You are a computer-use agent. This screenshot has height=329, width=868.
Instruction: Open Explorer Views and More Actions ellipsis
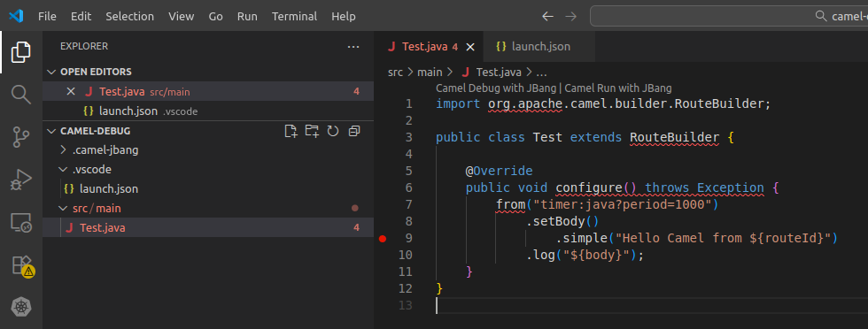tap(353, 47)
